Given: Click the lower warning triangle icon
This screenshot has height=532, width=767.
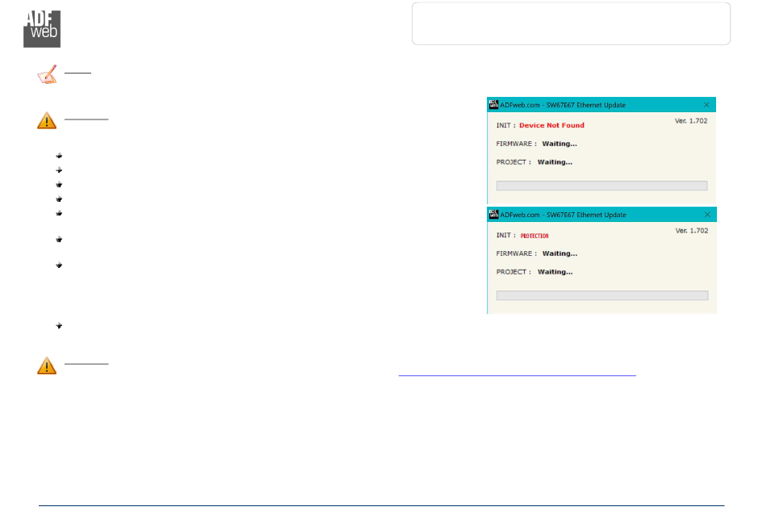Looking at the screenshot, I should pyautogui.click(x=47, y=365).
